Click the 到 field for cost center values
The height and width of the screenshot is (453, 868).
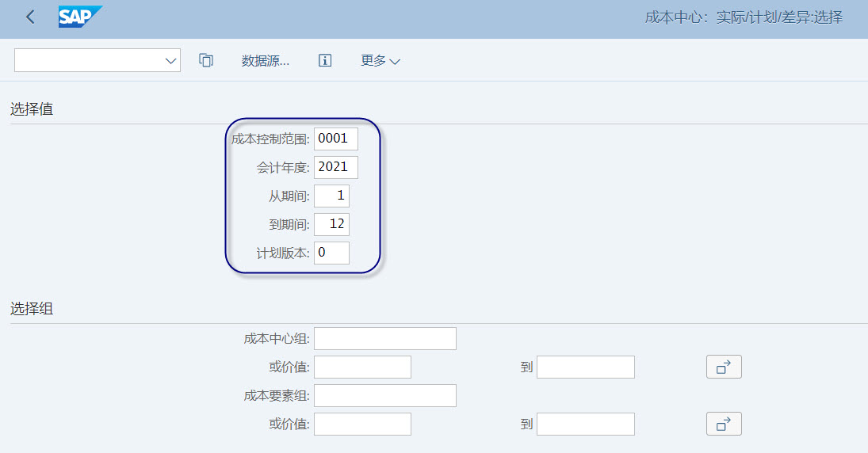click(x=586, y=367)
